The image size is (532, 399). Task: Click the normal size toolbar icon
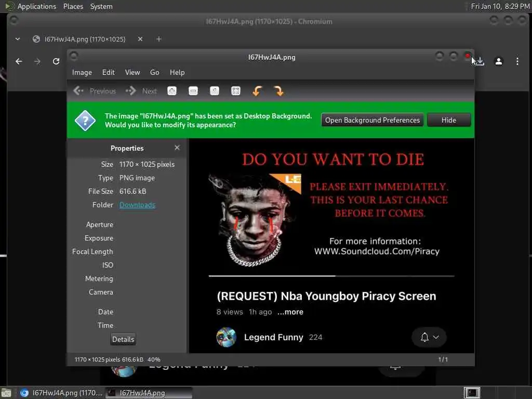pyautogui.click(x=215, y=91)
